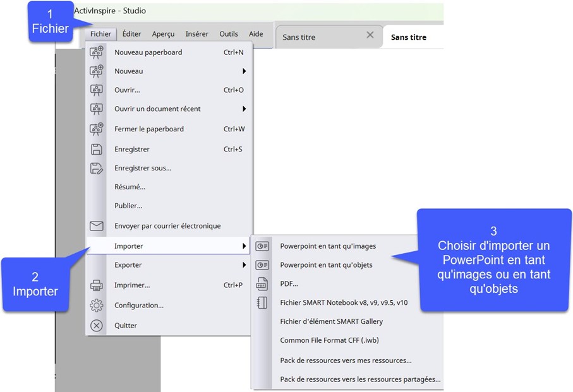
Task: Click the PDF document icon
Action: click(x=262, y=283)
